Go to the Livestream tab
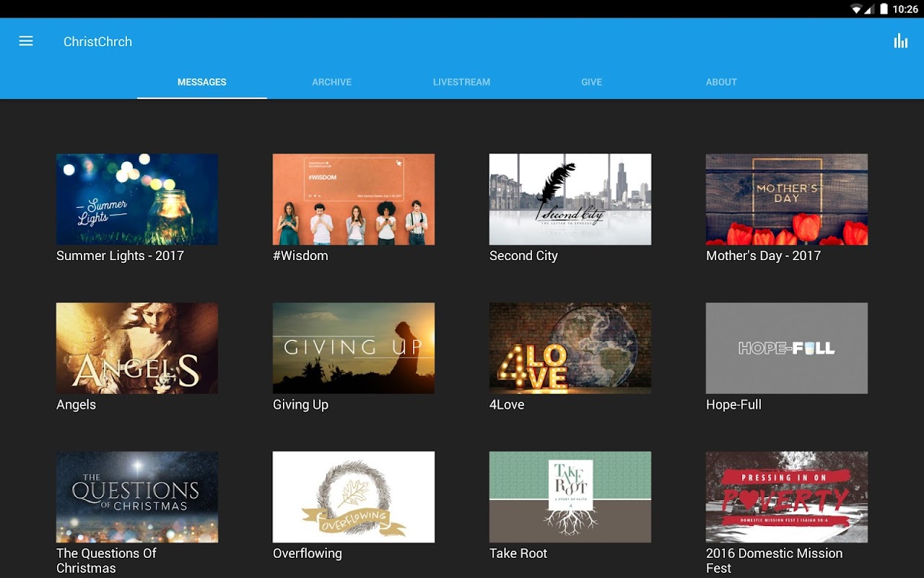The image size is (924, 578). coord(461,82)
